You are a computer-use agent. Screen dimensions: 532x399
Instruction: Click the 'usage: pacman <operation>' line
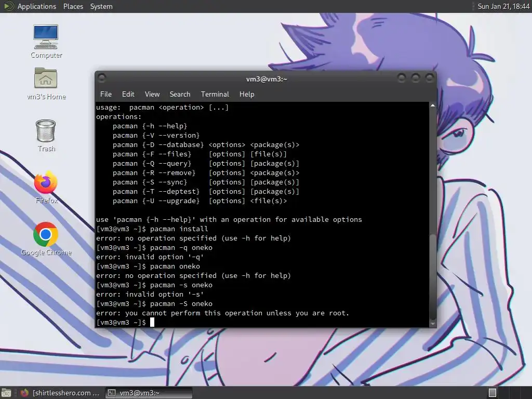(x=162, y=107)
